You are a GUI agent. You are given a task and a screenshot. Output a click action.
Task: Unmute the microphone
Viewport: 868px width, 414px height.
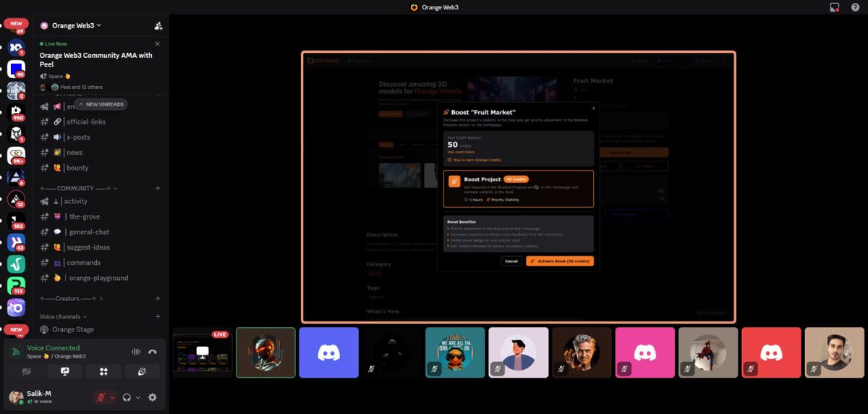(x=101, y=397)
